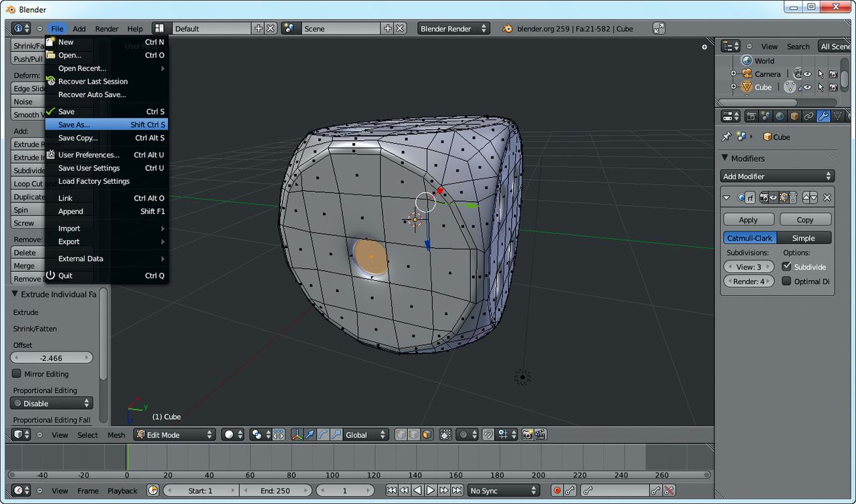Image resolution: width=856 pixels, height=504 pixels.
Task: Select face select mode icon
Action: pos(427,434)
